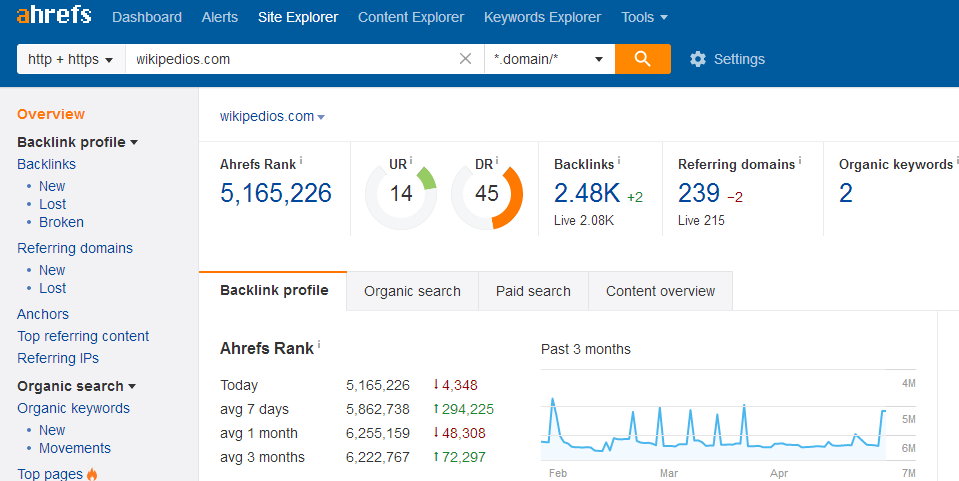Image resolution: width=959 pixels, height=481 pixels.
Task: Open Movements under Organic keywords
Action: point(75,448)
